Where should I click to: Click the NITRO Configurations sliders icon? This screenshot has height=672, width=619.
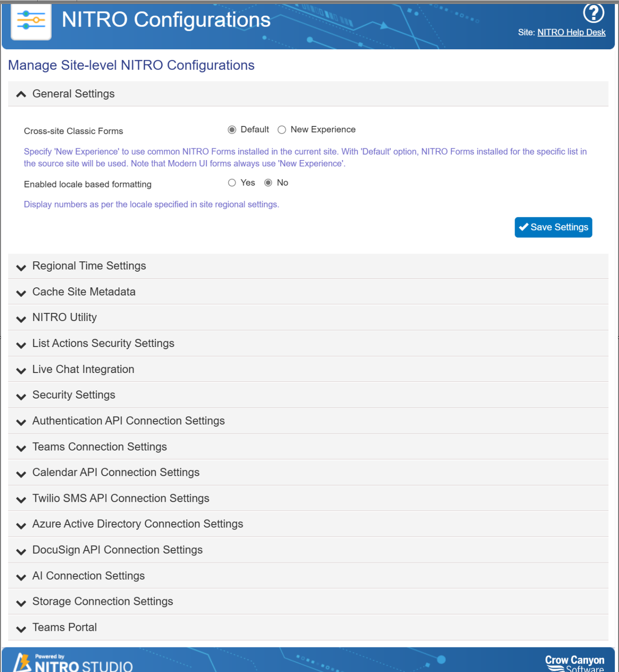(x=31, y=21)
